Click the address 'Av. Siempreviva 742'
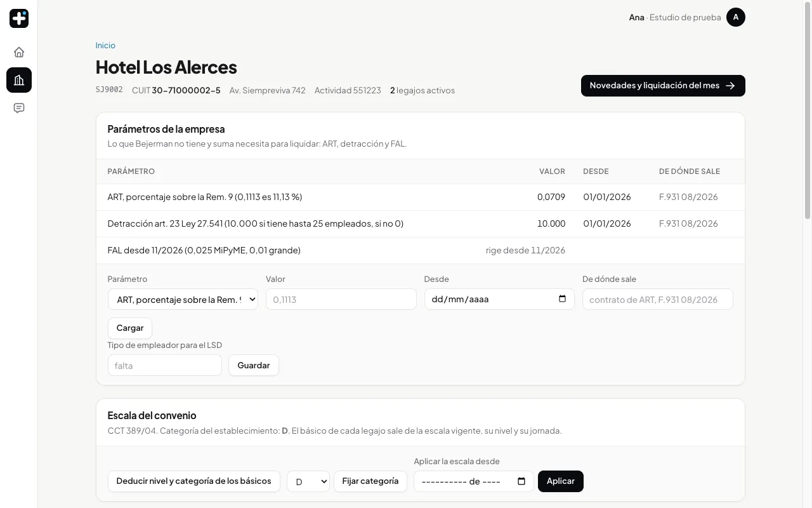 [x=268, y=90]
